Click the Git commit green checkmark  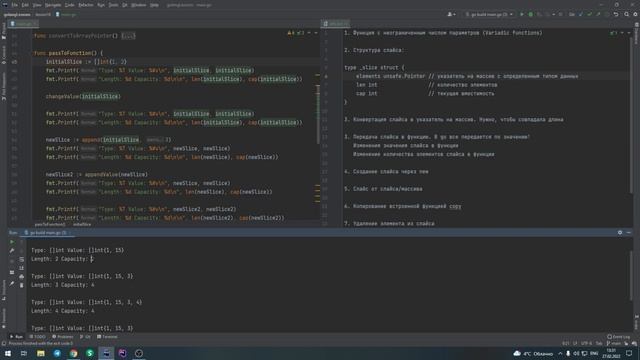point(589,14)
